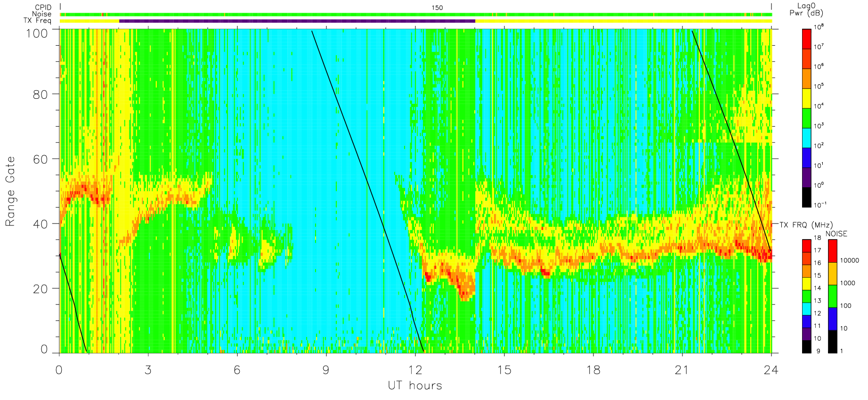Click the '10000' label in NOISE legend

pyautogui.click(x=850, y=260)
